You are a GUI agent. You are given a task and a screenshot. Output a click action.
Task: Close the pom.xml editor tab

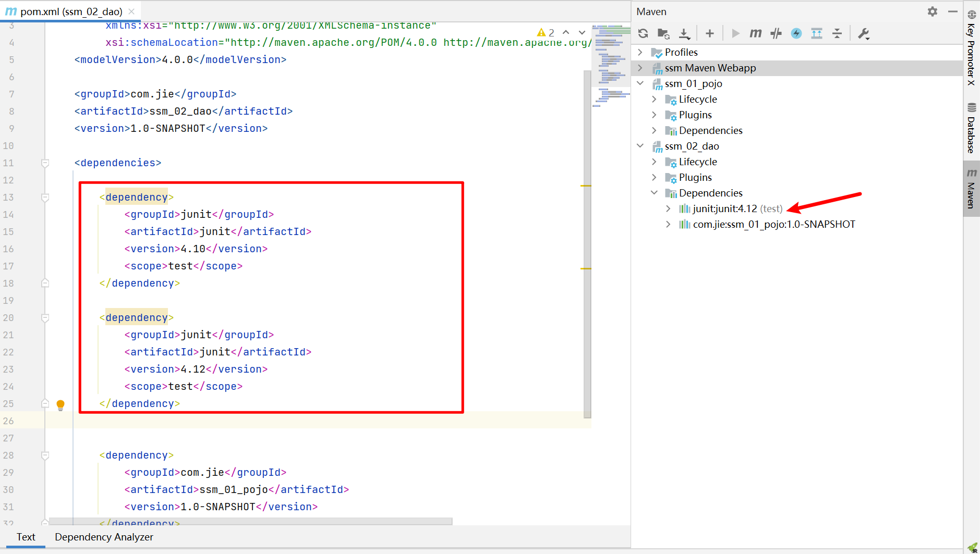[132, 11]
